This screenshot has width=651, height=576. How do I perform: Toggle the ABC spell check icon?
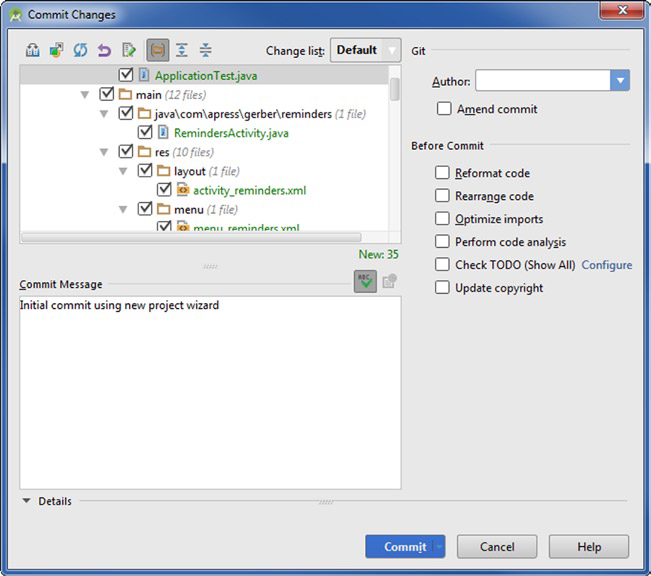click(364, 282)
